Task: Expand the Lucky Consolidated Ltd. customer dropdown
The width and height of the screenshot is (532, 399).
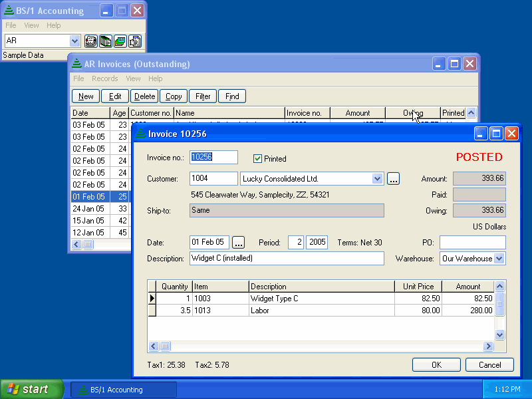Action: coord(377,179)
